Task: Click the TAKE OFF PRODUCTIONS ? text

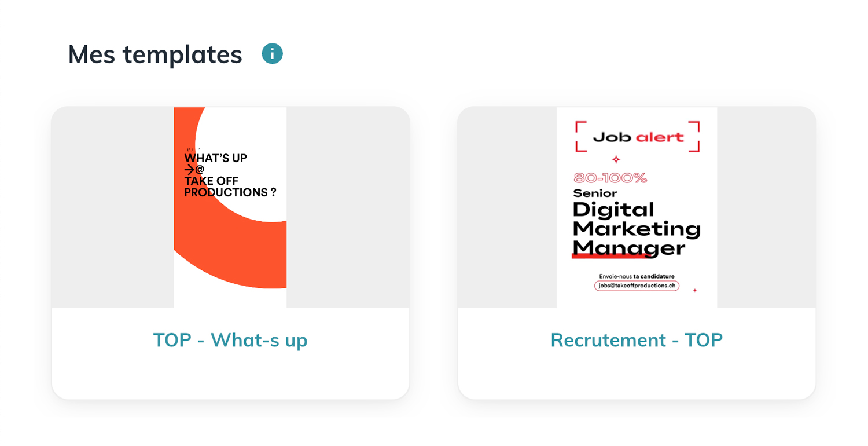Action: click(x=230, y=187)
